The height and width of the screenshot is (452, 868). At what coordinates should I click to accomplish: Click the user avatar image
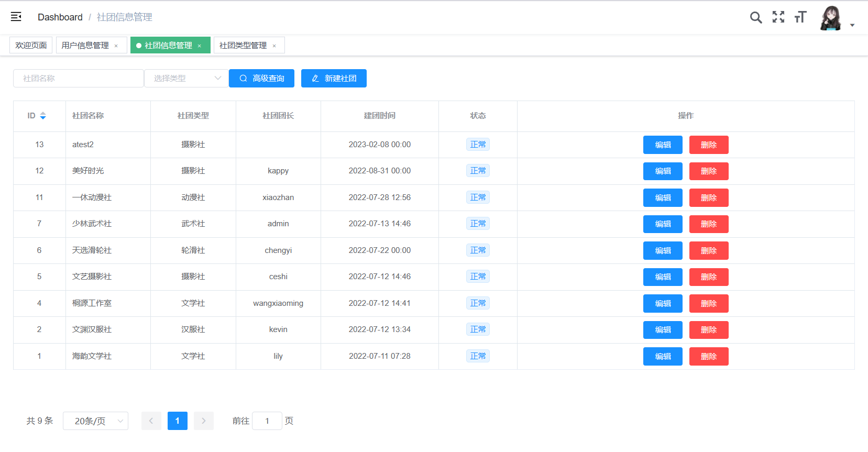click(830, 18)
